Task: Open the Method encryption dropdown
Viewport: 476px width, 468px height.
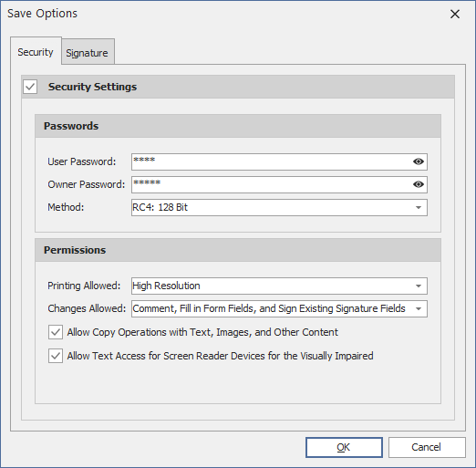Action: pos(279,208)
